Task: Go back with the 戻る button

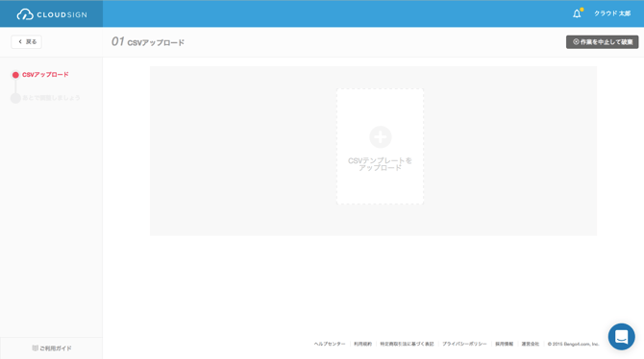Action: pos(27,42)
